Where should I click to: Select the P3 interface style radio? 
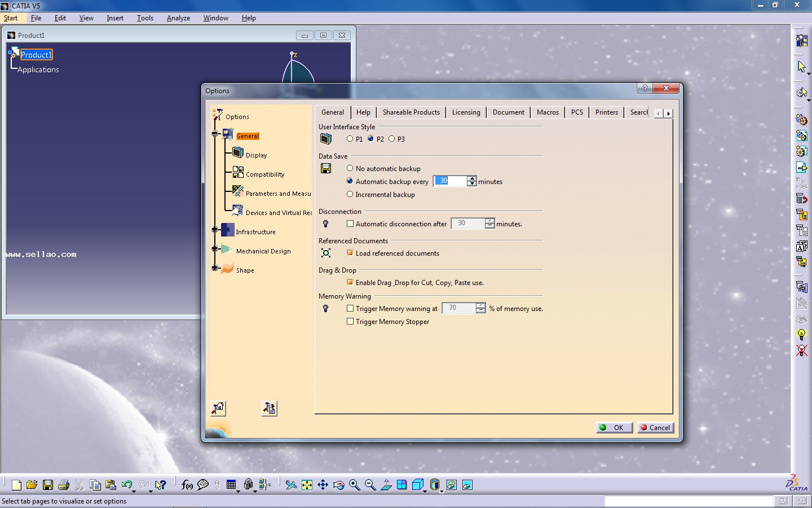[391, 139]
